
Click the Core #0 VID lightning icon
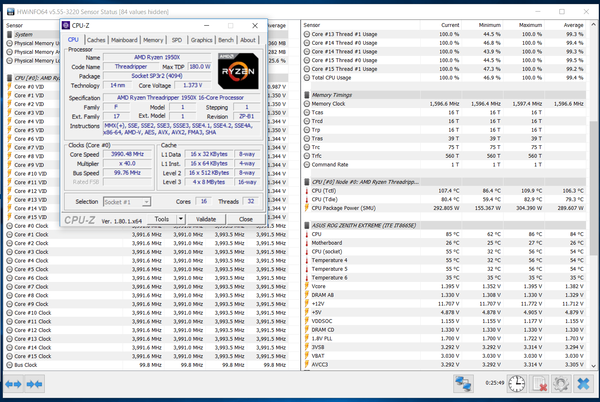click(10, 86)
